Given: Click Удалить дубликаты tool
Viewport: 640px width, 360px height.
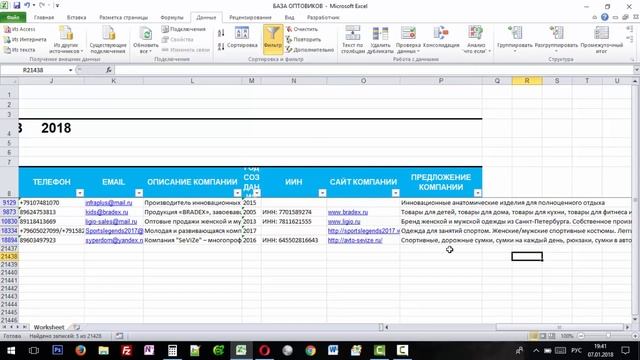Looking at the screenshot, I should coord(380,39).
